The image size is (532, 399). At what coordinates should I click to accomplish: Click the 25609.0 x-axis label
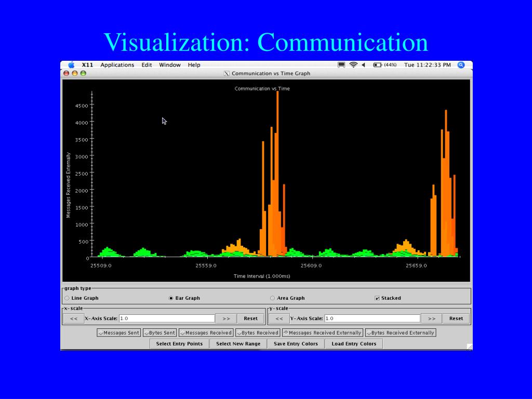pyautogui.click(x=311, y=265)
